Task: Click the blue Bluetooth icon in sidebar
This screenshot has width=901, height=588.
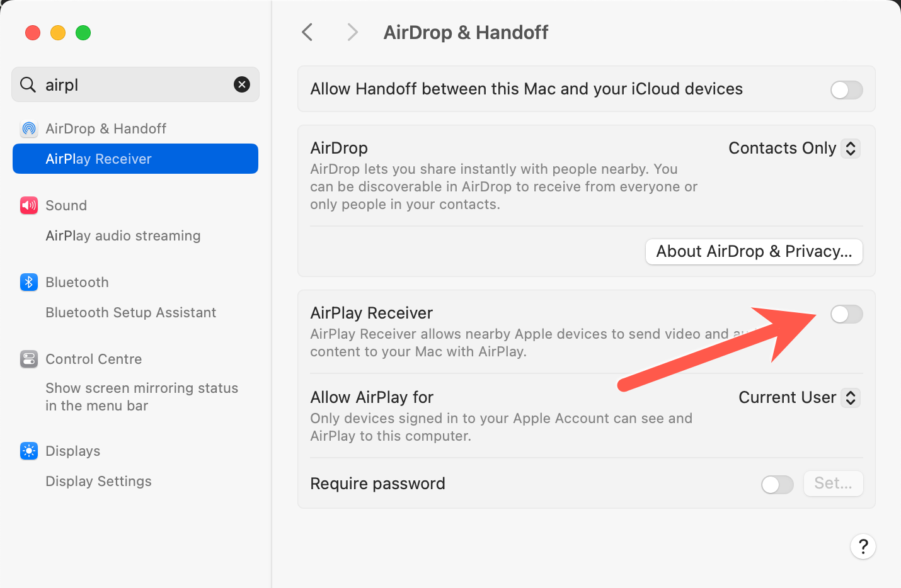Action: (x=29, y=282)
